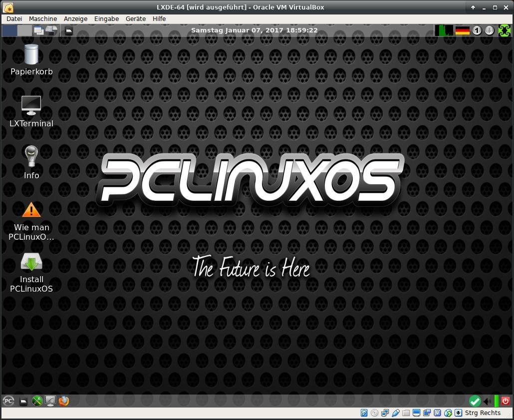Click the VirtualBox USB devices icon
The width and height of the screenshot is (514, 420).
pyautogui.click(x=395, y=413)
